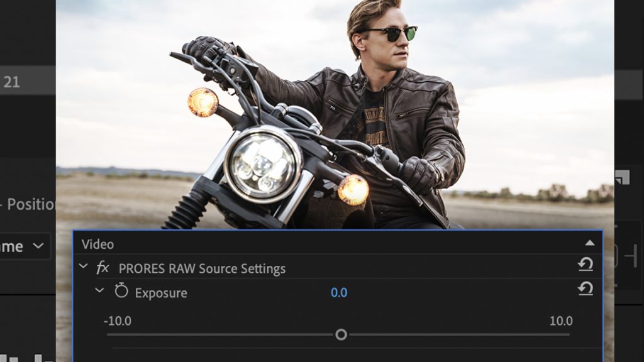Reset the PRORES RAW Source Settings effect

tap(585, 264)
